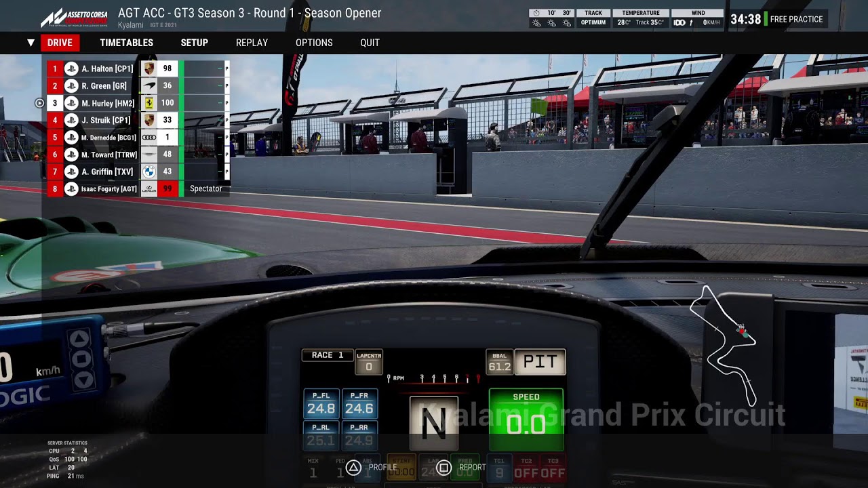Click the Porsche logo in J. Struik's row
The image size is (868, 488).
pos(149,120)
